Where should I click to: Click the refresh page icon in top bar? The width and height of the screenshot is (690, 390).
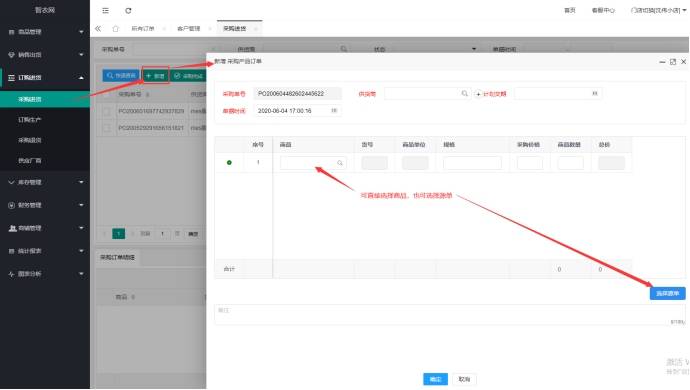(x=128, y=11)
